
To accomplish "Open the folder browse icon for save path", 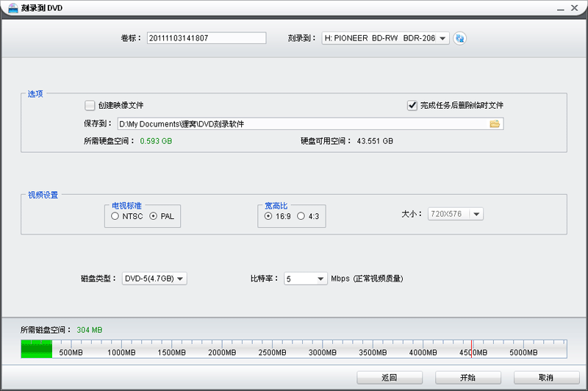I will coord(495,123).
